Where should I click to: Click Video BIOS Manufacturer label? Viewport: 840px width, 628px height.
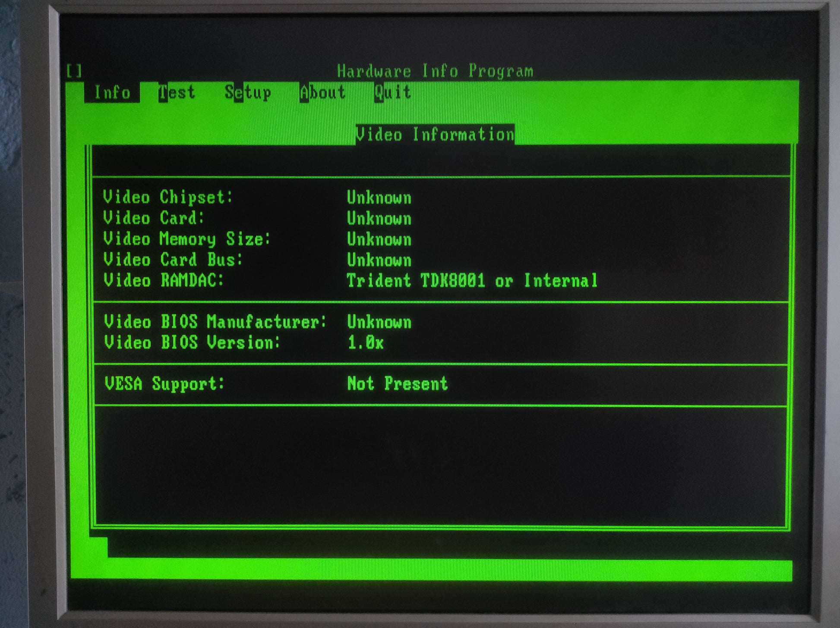(215, 322)
